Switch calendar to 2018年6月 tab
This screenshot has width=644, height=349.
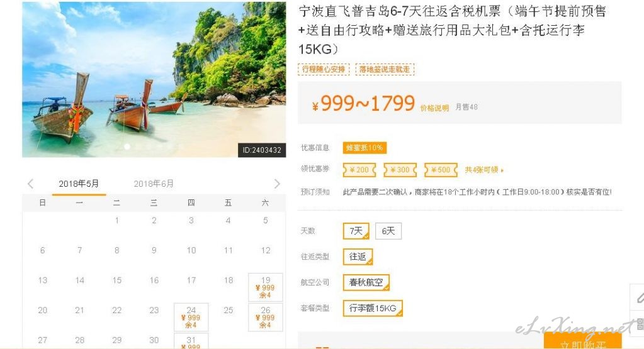pos(154,184)
